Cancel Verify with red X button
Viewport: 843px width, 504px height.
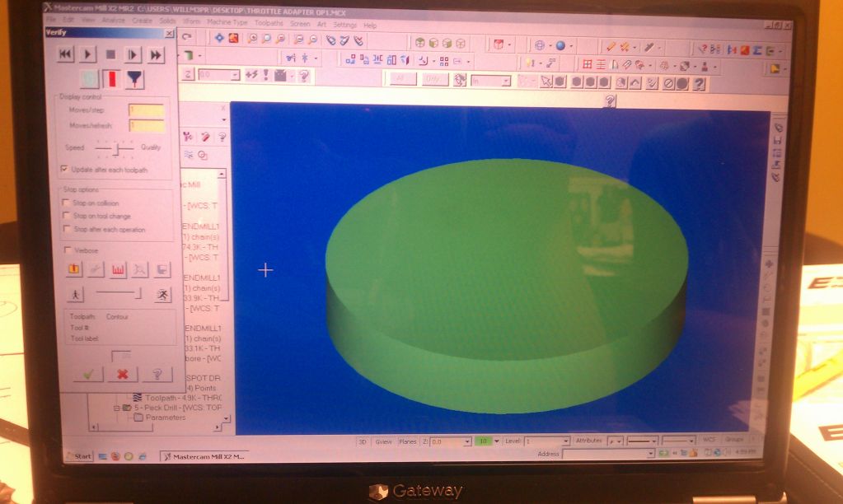tap(123, 374)
